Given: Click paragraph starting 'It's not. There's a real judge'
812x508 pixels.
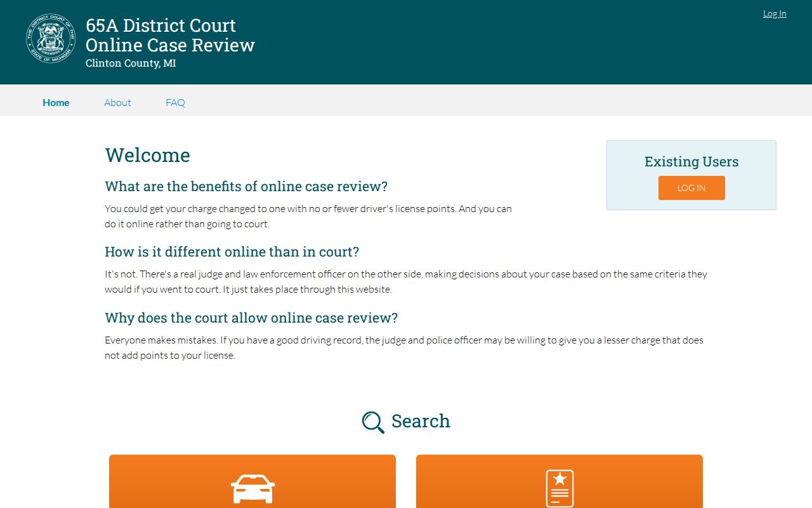Looking at the screenshot, I should coord(406,282).
